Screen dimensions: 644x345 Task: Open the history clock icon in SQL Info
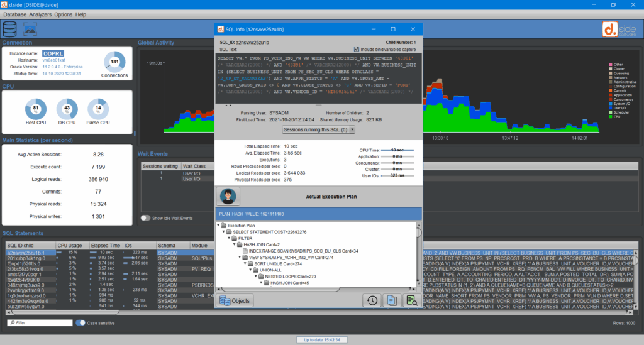pyautogui.click(x=372, y=300)
